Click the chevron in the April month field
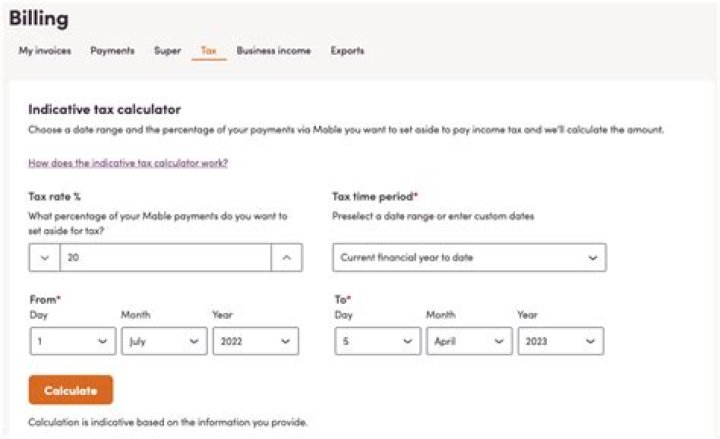 498,341
